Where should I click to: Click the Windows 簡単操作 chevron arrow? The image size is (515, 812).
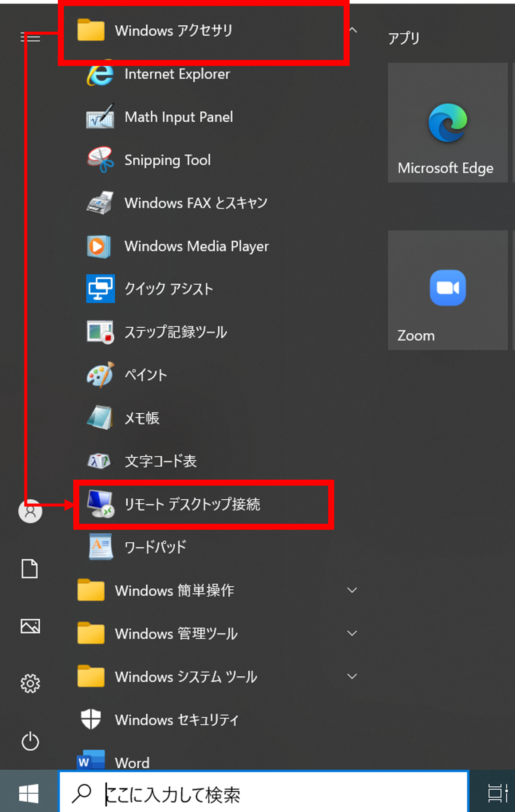352,590
